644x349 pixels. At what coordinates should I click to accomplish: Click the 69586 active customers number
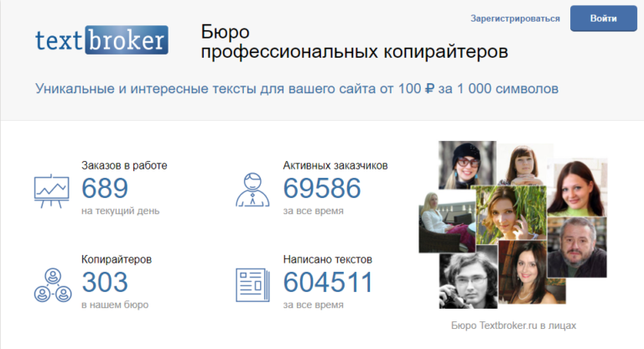[322, 188]
